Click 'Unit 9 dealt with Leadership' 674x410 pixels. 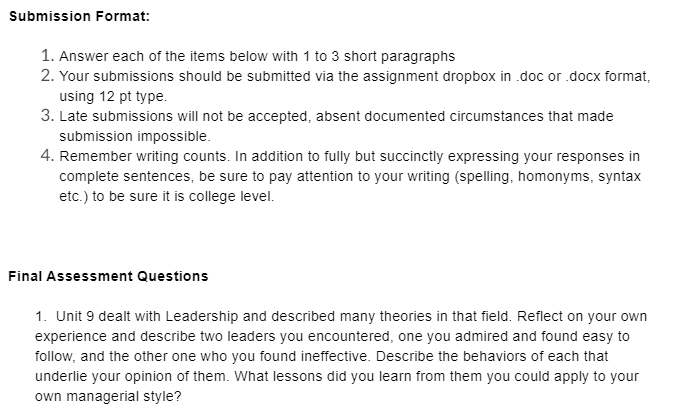tap(147, 316)
